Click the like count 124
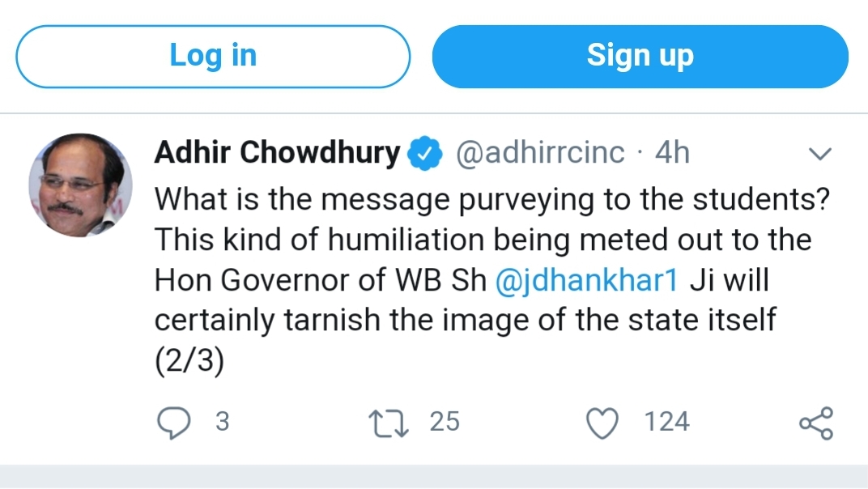 [666, 422]
